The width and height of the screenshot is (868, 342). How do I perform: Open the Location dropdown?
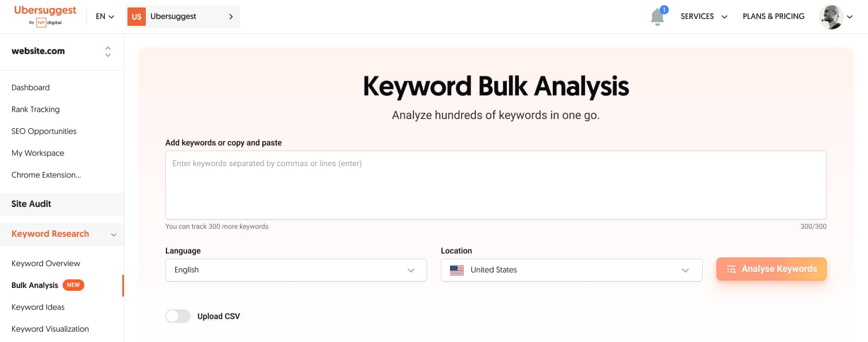(x=571, y=270)
